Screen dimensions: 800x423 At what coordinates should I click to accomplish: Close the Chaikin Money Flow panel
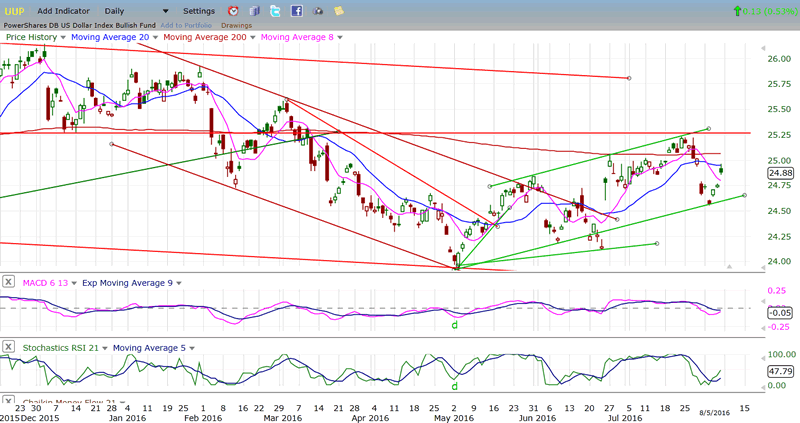(x=8, y=401)
